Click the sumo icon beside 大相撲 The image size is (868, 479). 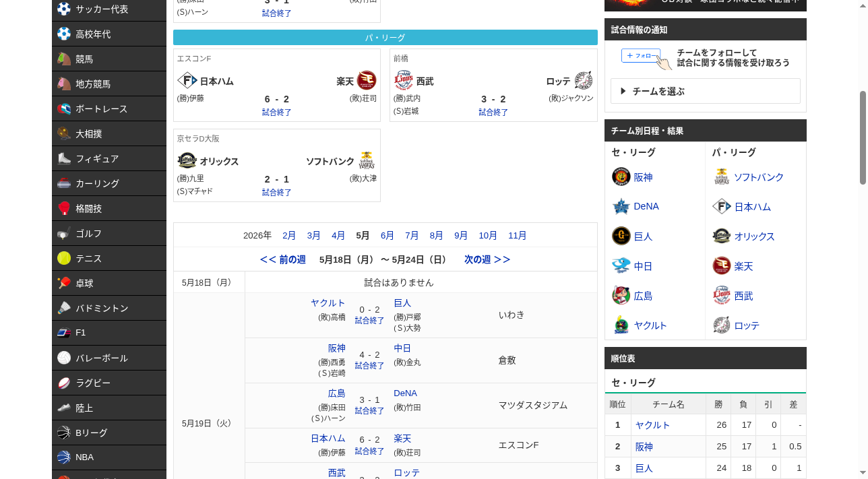tap(64, 133)
